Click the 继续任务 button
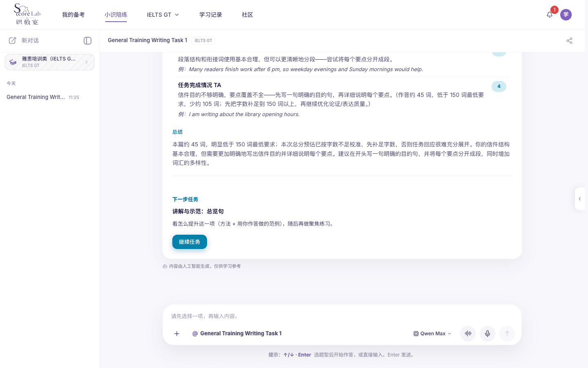This screenshot has width=588, height=368. point(189,242)
